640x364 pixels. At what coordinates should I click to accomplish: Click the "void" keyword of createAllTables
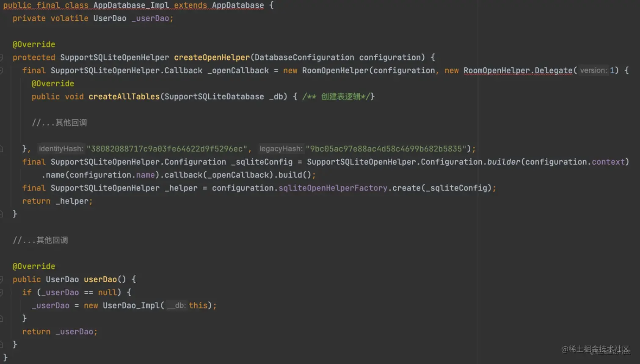(x=74, y=97)
